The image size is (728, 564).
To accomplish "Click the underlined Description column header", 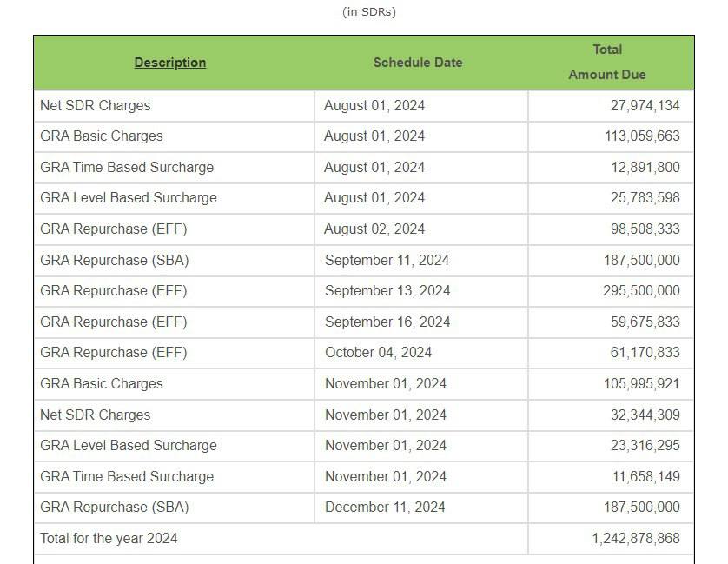I will [x=170, y=63].
